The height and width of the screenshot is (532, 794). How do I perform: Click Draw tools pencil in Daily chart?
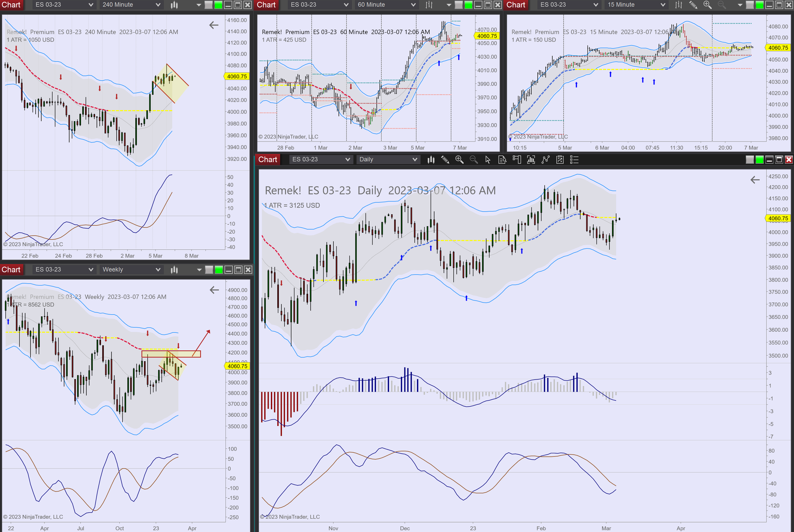[x=445, y=159]
